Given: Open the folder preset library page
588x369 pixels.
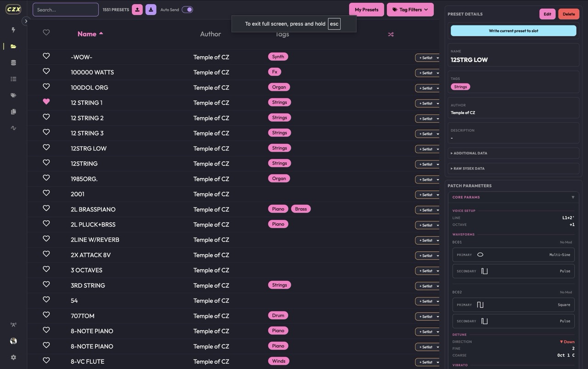Looking at the screenshot, I should click(13, 46).
